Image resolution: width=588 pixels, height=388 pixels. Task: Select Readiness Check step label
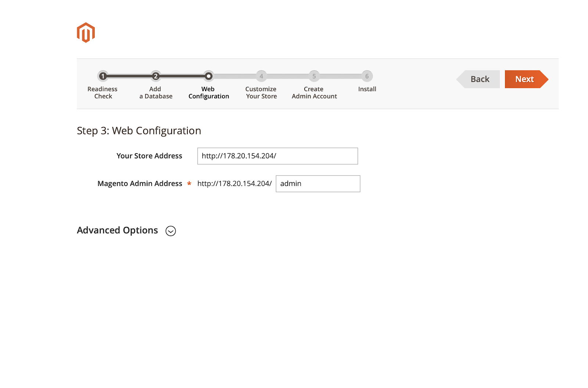103,93
